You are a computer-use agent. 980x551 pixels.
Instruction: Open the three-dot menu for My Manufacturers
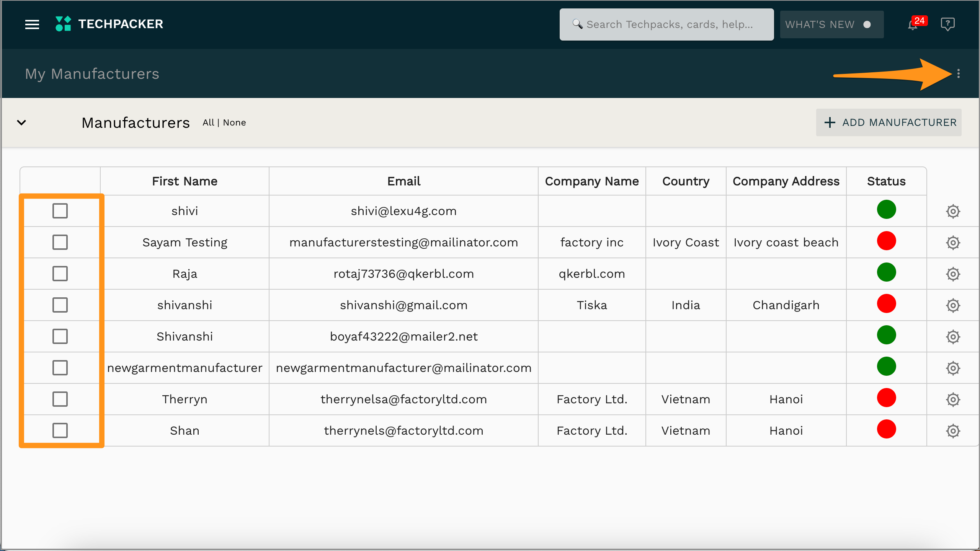958,73
